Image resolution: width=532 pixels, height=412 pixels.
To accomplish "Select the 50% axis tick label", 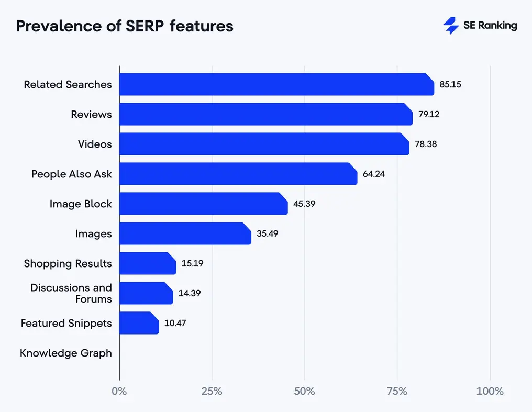I will click(305, 391).
